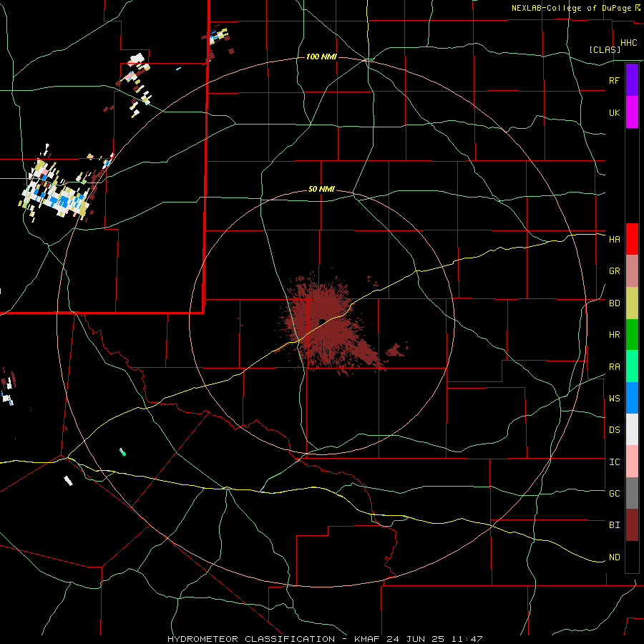The image size is (644, 644).
Task: Click the small brown echo patch east of the radar
Action: [396, 349]
